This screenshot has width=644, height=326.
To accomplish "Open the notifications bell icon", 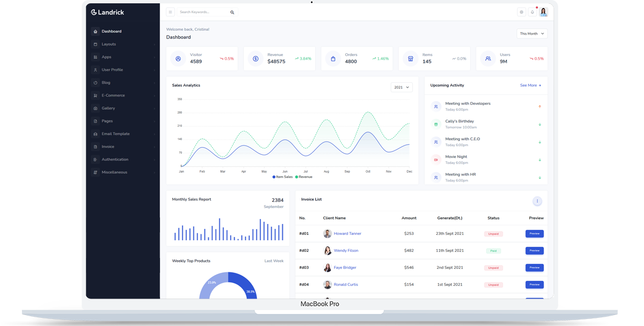I will [x=531, y=11].
